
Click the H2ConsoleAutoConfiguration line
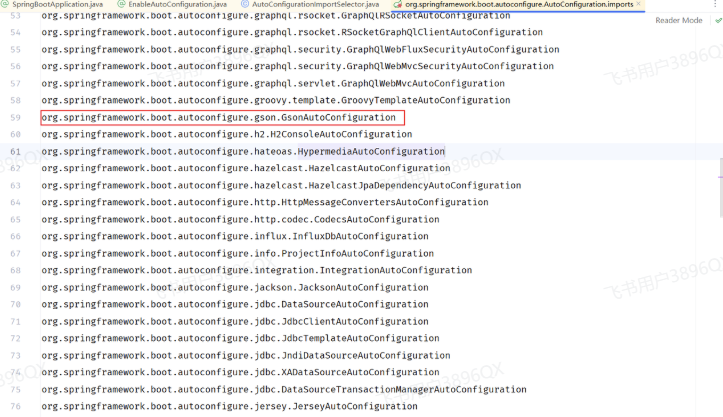point(226,134)
